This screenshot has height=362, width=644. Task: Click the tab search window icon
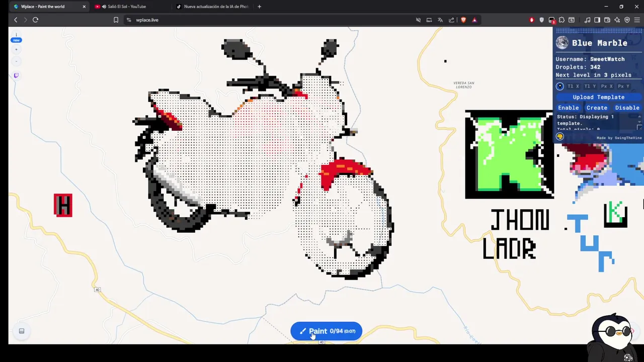[x=572, y=20]
